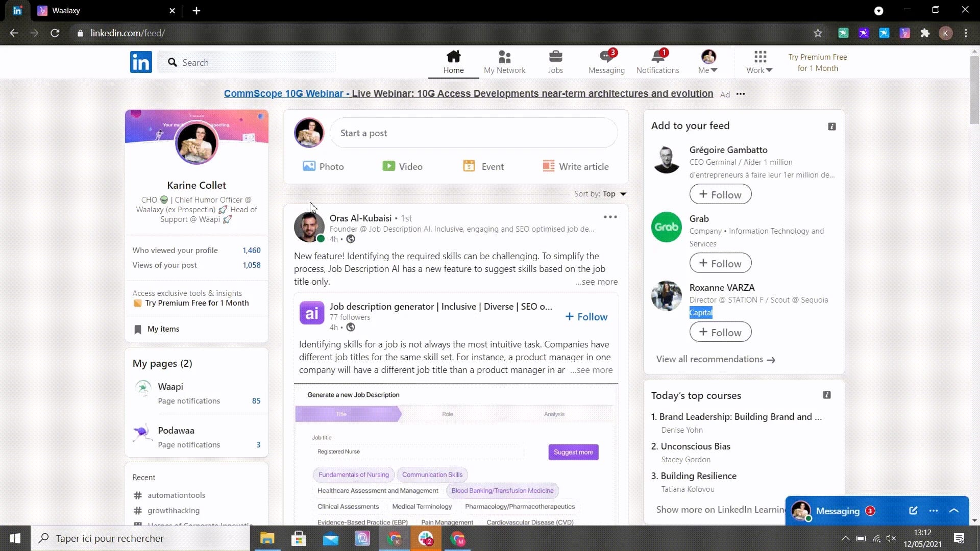
Task: Open a new browser tab
Action: (x=197, y=11)
